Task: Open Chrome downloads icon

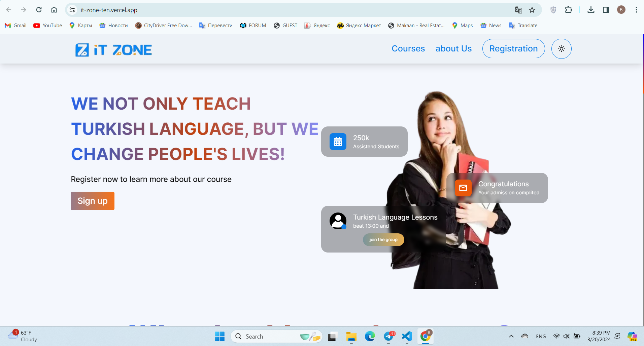Action: (591, 10)
